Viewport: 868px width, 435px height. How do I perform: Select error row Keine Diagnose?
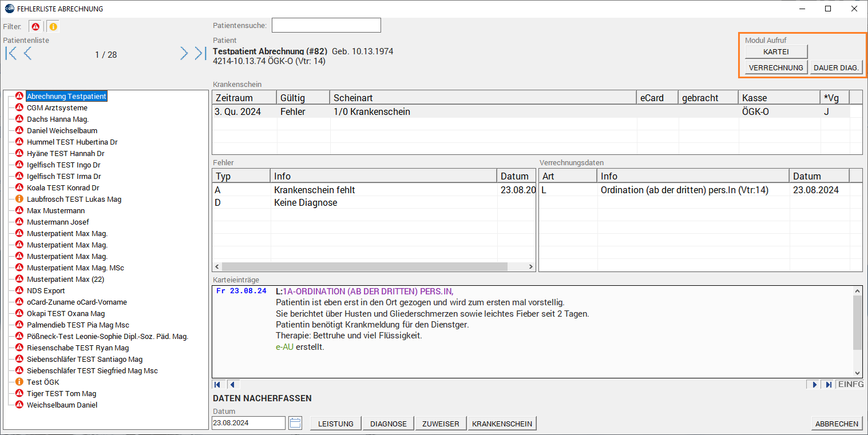pyautogui.click(x=374, y=202)
